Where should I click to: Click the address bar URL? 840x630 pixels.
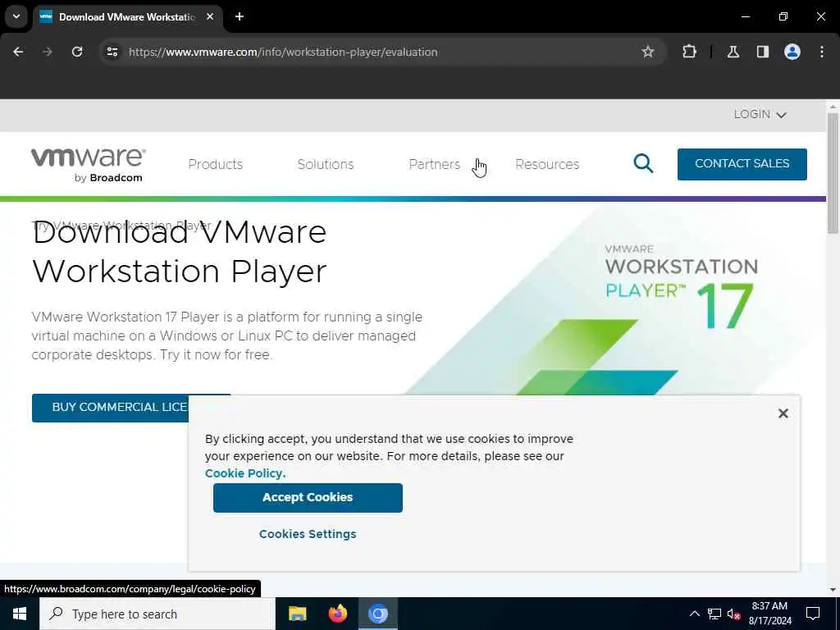[x=283, y=52]
